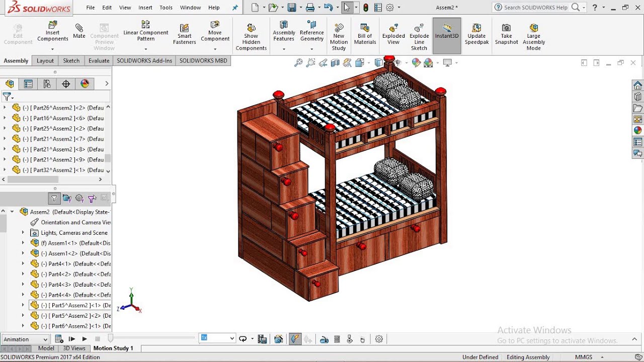The height and width of the screenshot is (362, 644).
Task: Click the MMGS units in the status bar
Action: click(x=584, y=357)
